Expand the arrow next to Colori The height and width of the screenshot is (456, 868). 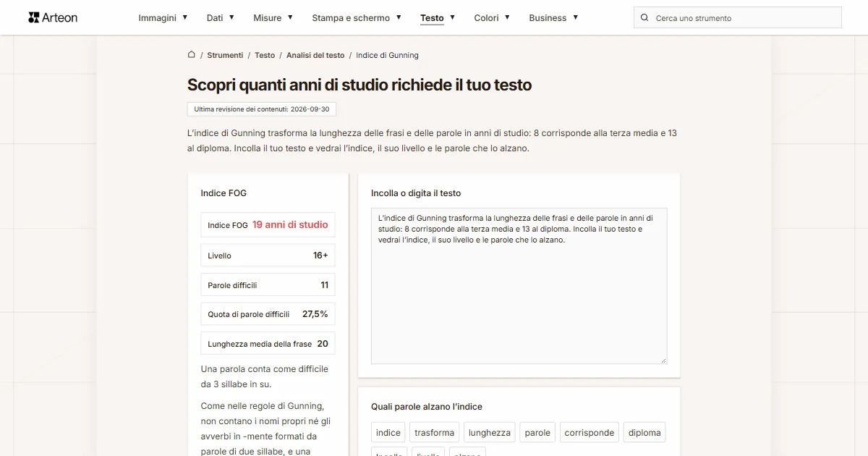pos(507,17)
